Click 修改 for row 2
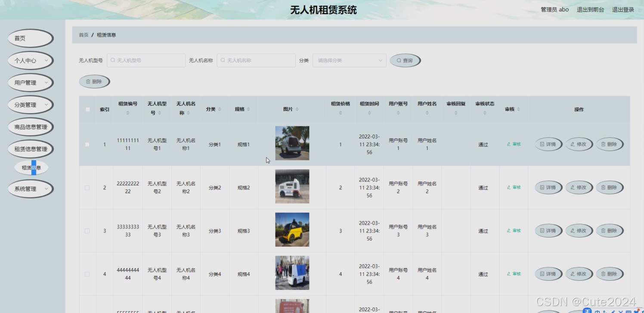Viewport: 644px width, 313px height. (579, 188)
